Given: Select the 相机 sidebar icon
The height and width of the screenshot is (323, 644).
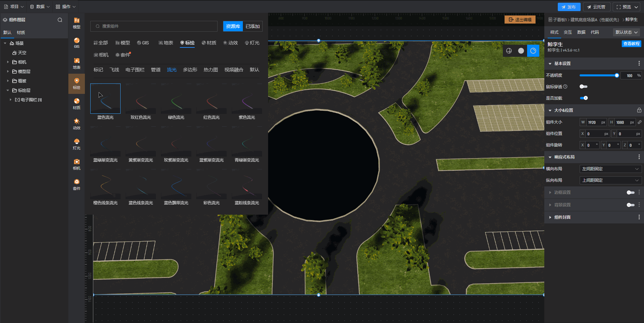Looking at the screenshot, I should click(x=76, y=164).
